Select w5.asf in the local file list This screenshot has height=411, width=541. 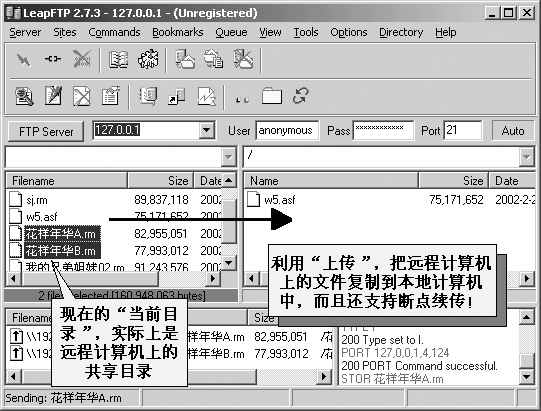41,217
